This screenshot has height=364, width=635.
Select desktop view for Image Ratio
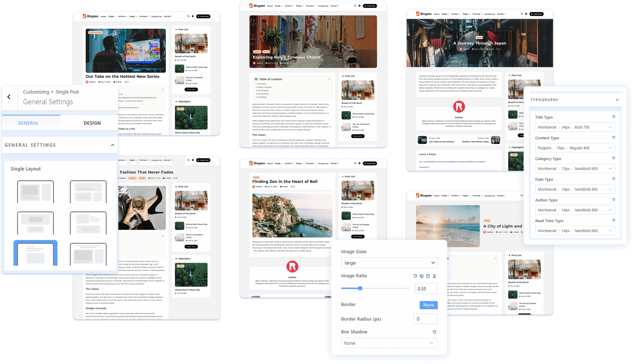422,276
